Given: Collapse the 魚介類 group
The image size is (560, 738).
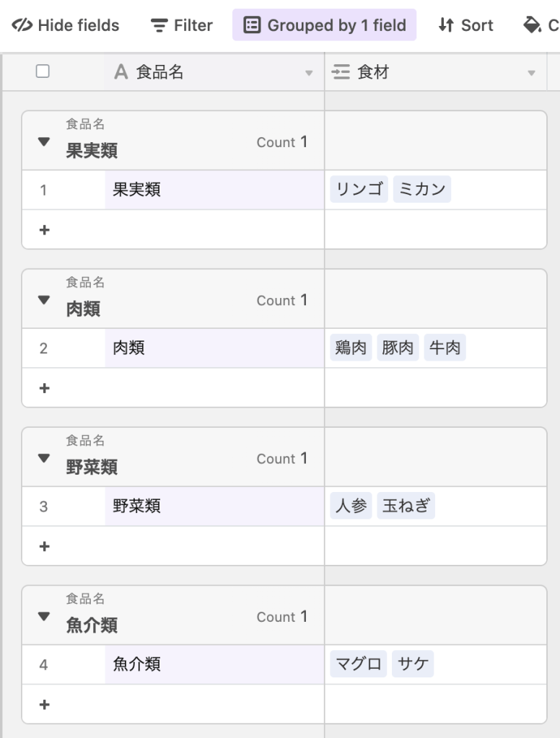Looking at the screenshot, I should point(44,616).
